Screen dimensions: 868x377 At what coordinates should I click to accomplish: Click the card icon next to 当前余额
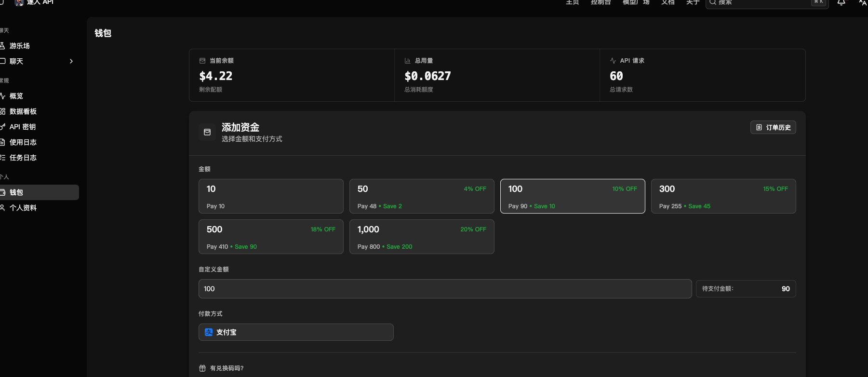click(x=202, y=61)
